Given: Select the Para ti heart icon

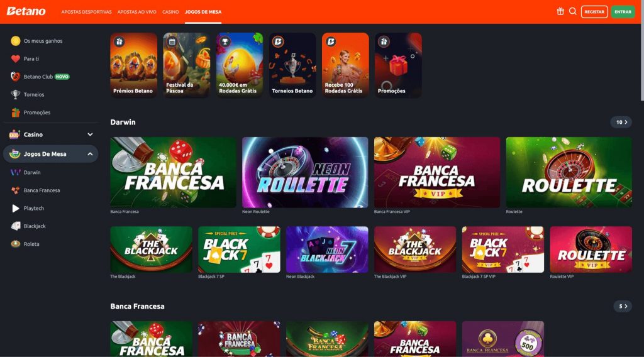Looking at the screenshot, I should click(16, 58).
